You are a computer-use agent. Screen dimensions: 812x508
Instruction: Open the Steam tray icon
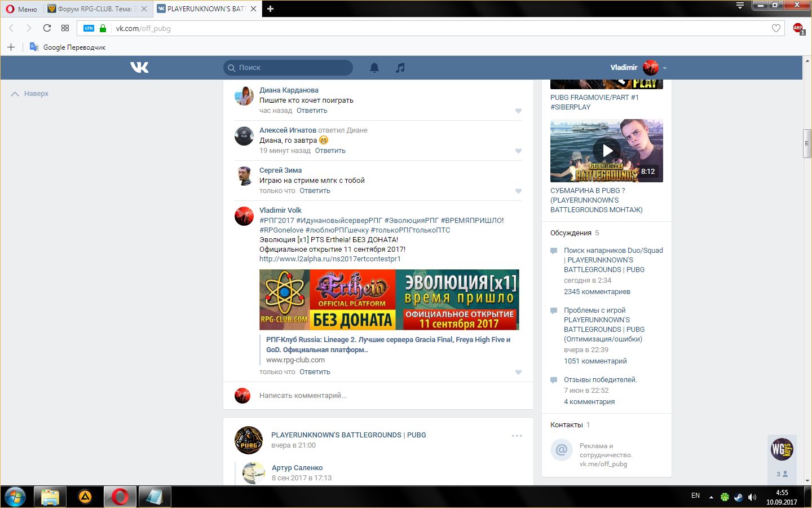click(x=738, y=497)
